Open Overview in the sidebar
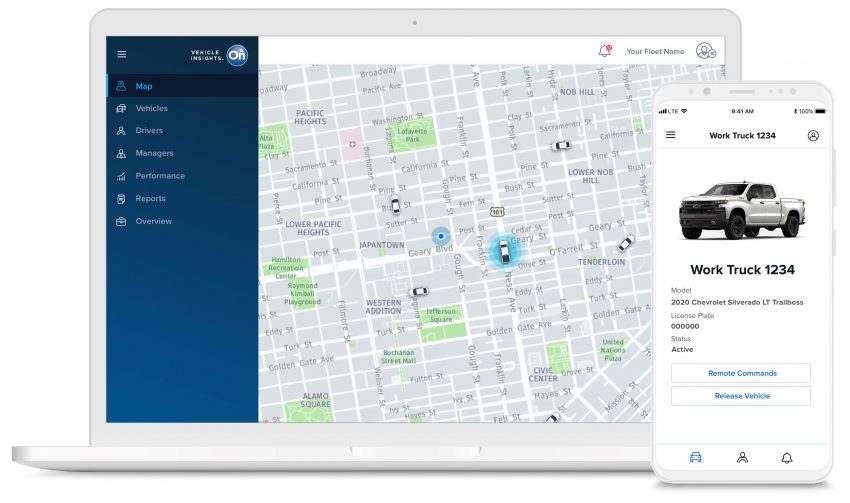 click(182, 221)
